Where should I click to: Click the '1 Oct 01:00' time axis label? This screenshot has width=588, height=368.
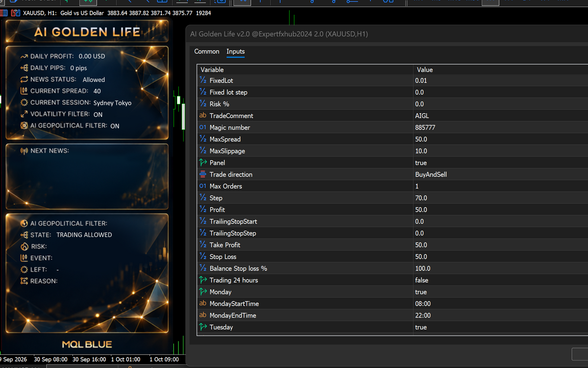(x=126, y=359)
